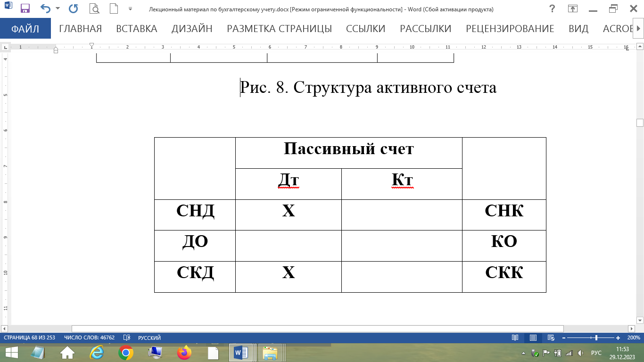The height and width of the screenshot is (362, 644).
Task: Click the tab stop selector on the ruler corner
Action: click(5, 47)
